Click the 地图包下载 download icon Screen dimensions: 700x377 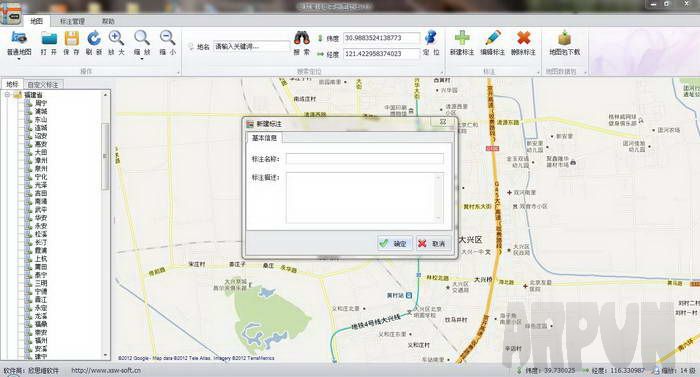564,38
